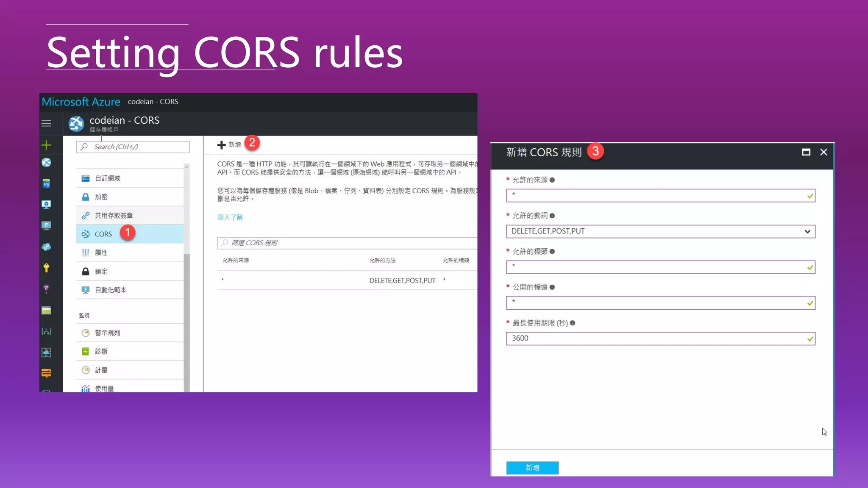Click the lightbulb icon in left sidebar
868x488 pixels.
(46, 289)
